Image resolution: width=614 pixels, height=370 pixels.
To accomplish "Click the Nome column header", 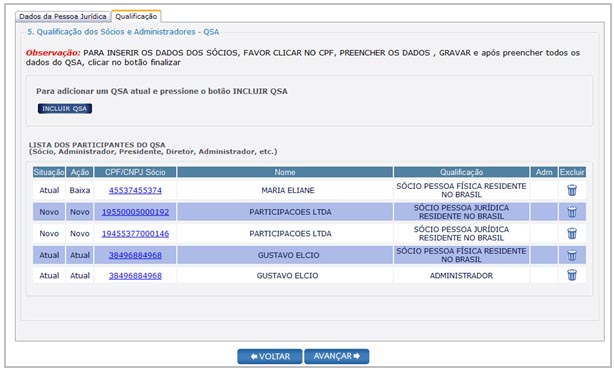I will tap(285, 172).
